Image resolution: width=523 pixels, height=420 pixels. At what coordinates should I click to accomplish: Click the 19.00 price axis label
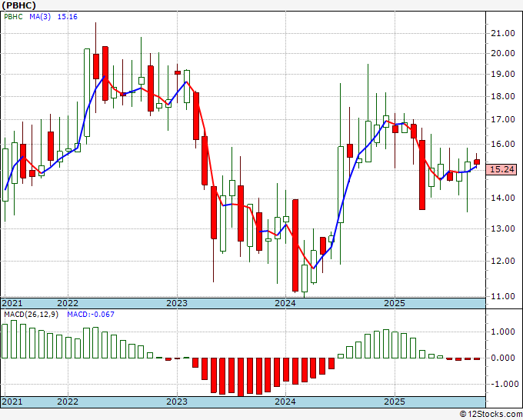[x=503, y=75]
